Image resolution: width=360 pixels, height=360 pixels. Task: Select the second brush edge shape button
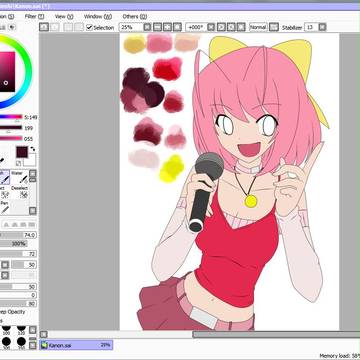tap(15, 225)
